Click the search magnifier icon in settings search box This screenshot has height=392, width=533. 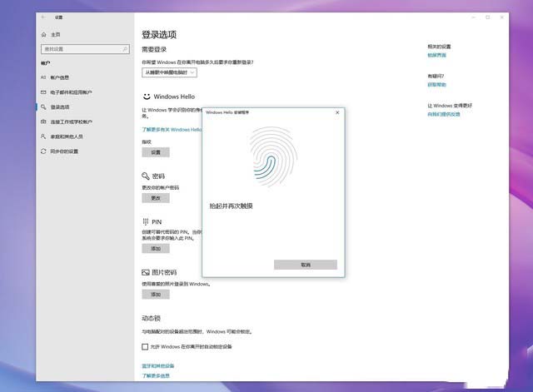[x=125, y=49]
